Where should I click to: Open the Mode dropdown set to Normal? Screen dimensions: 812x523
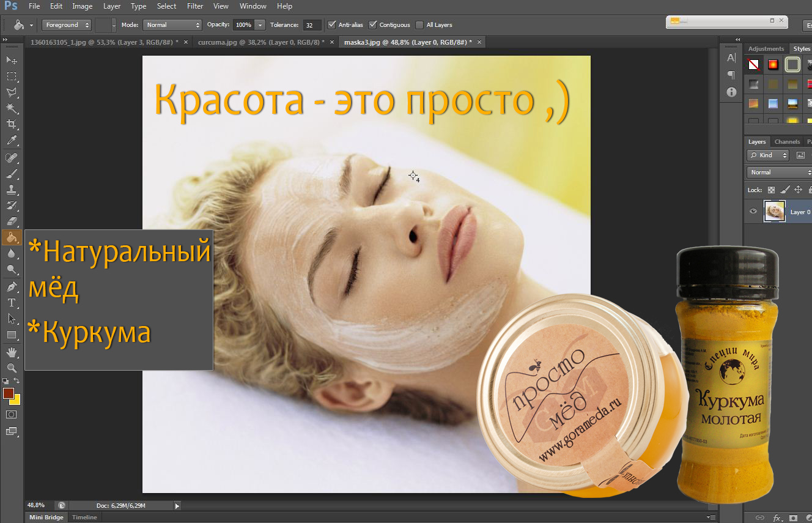click(x=172, y=25)
